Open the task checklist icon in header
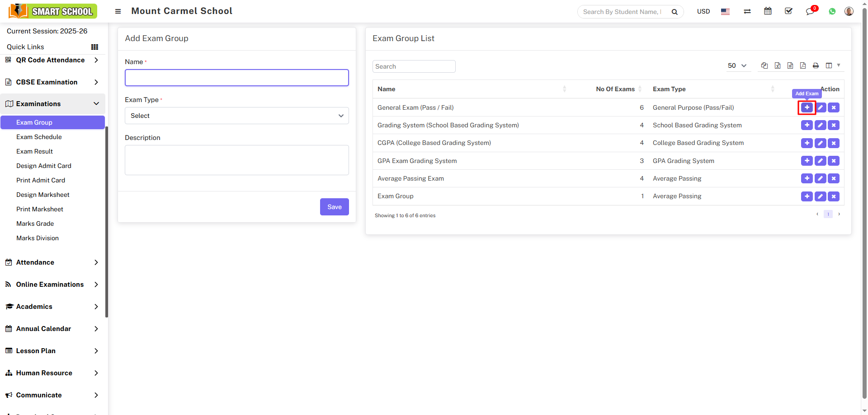This screenshot has width=868, height=415. 788,11
